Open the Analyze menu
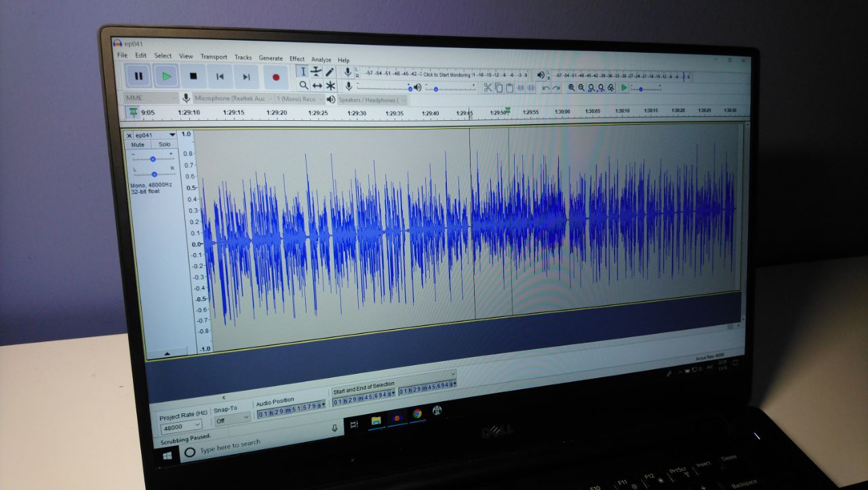 point(321,60)
